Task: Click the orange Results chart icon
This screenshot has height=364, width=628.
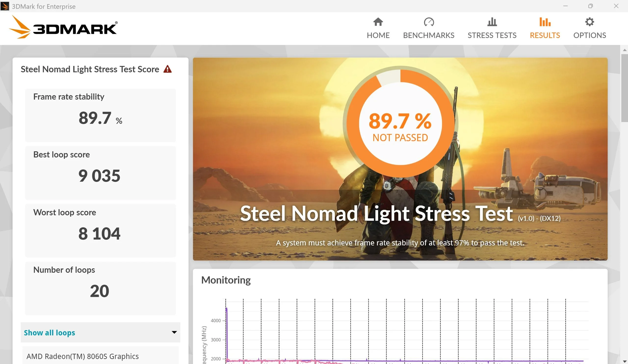Action: click(x=545, y=22)
